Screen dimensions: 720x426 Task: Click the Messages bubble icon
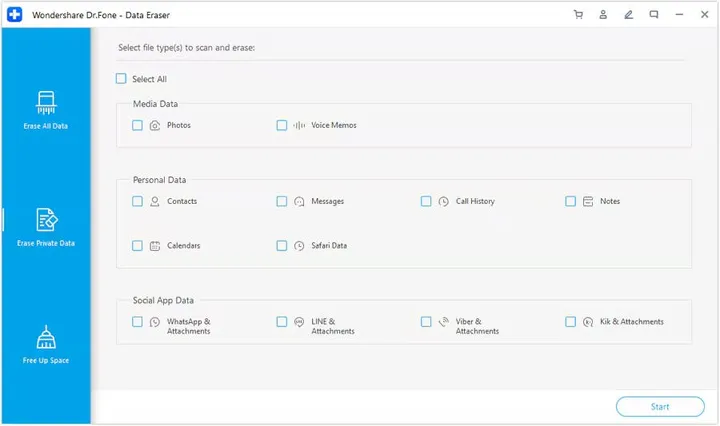[299, 202]
